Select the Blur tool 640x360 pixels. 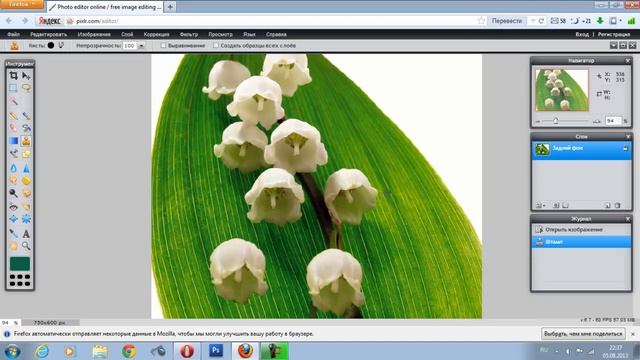click(13, 168)
